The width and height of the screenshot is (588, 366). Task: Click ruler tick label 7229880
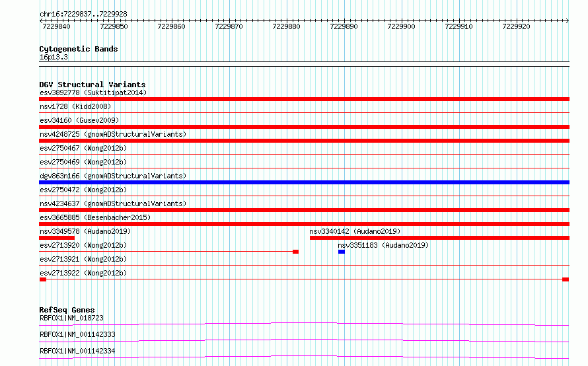tap(286, 26)
